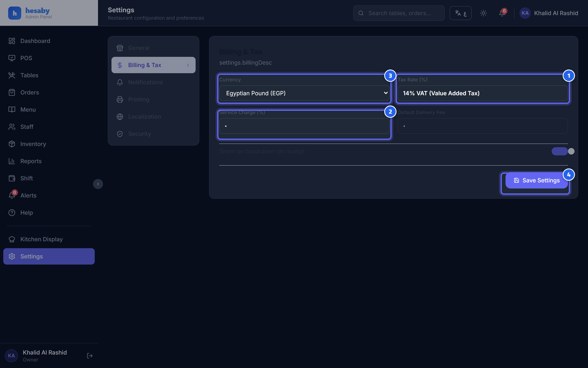Open the Shift page in the sidebar
The height and width of the screenshot is (368, 588).
(49, 178)
